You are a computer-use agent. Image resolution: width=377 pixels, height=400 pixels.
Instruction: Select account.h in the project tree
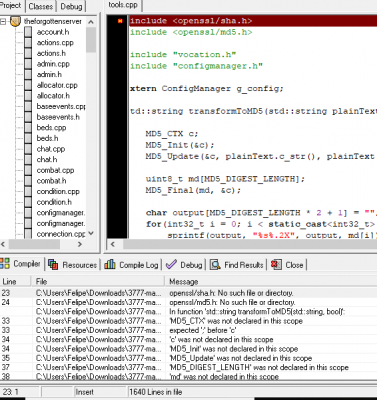pos(53,32)
